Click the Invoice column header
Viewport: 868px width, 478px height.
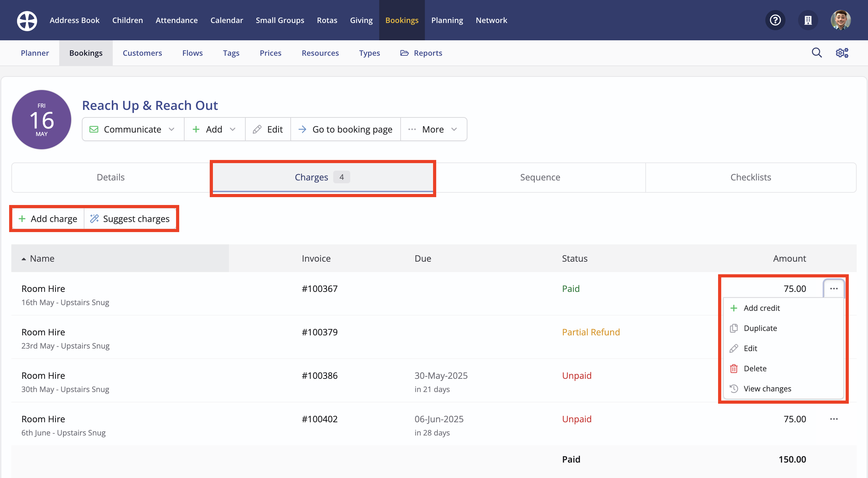coord(316,259)
